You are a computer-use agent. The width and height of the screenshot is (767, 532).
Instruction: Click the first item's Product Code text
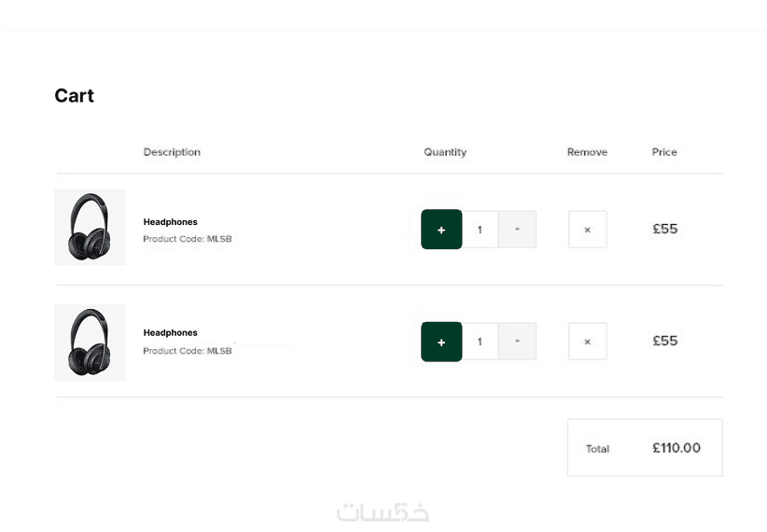click(187, 239)
